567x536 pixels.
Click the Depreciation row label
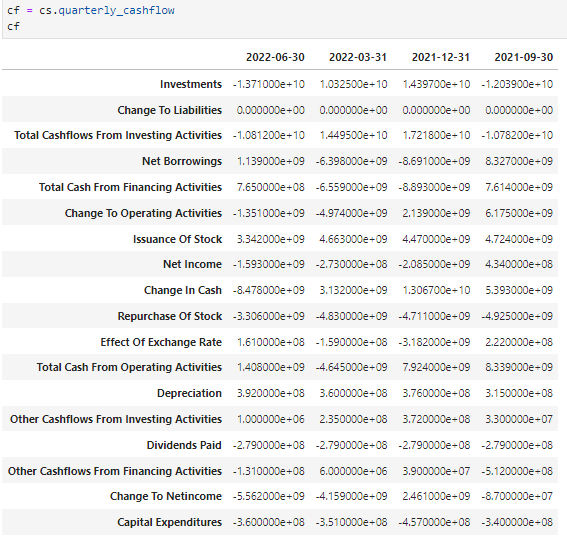coord(189,393)
